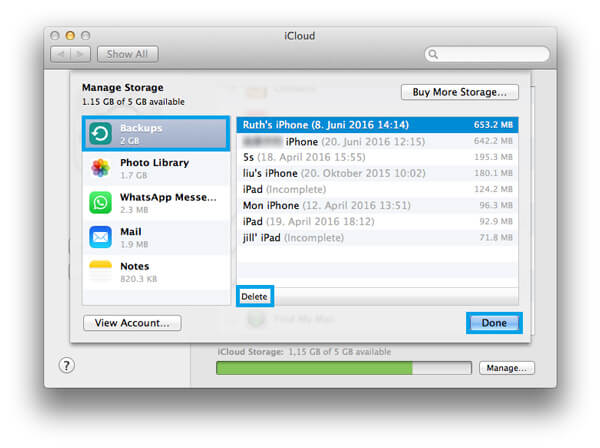Focus the search field
Image resolution: width=600 pixels, height=448 pixels.
(x=487, y=54)
